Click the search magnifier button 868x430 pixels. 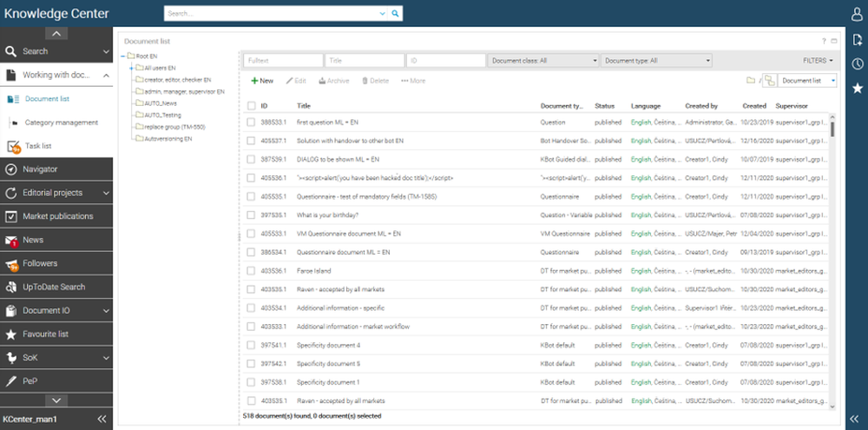click(x=395, y=13)
